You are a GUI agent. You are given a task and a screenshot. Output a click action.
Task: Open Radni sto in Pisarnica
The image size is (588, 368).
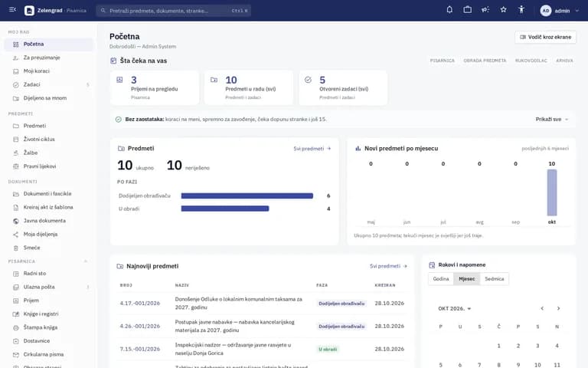[x=49, y=274]
